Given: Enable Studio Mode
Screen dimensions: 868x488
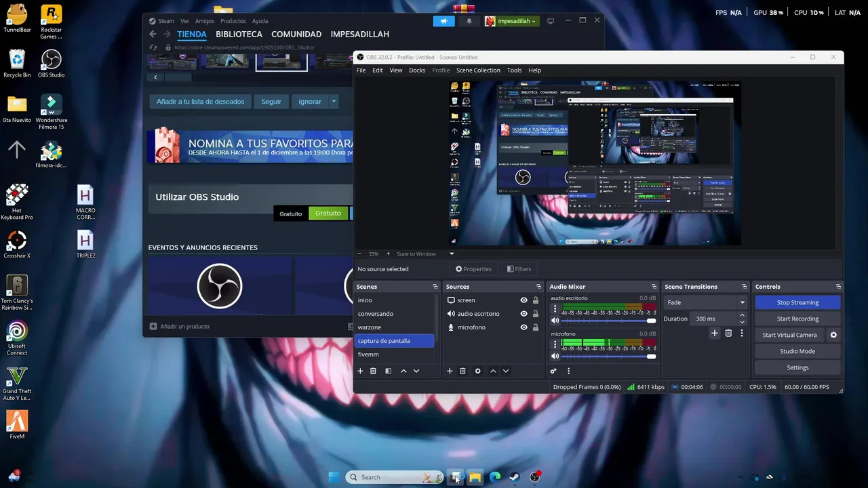Looking at the screenshot, I should pos(797,351).
